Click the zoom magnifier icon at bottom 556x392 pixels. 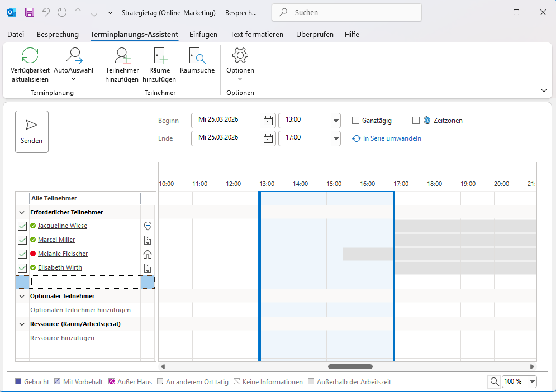click(x=495, y=381)
